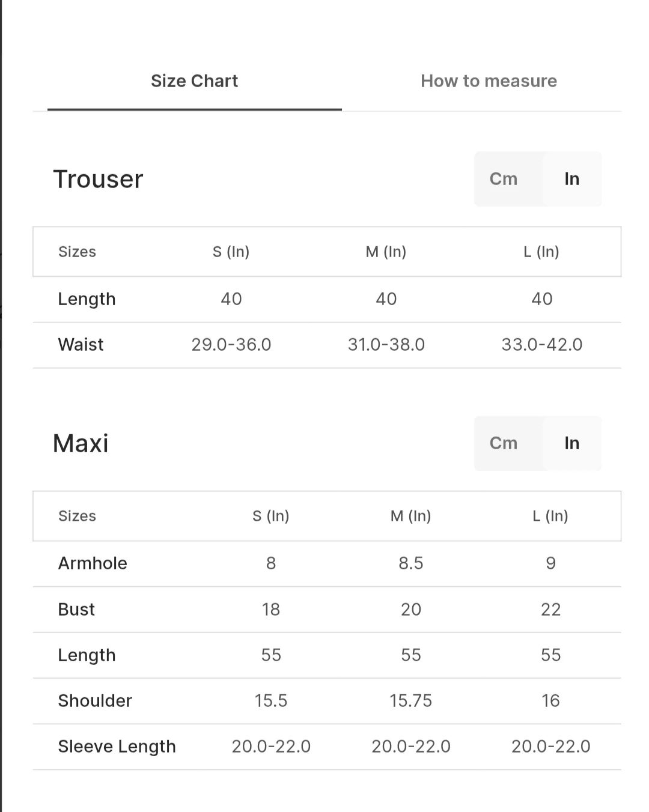Click the Trouser Waist row label

pos(81,345)
